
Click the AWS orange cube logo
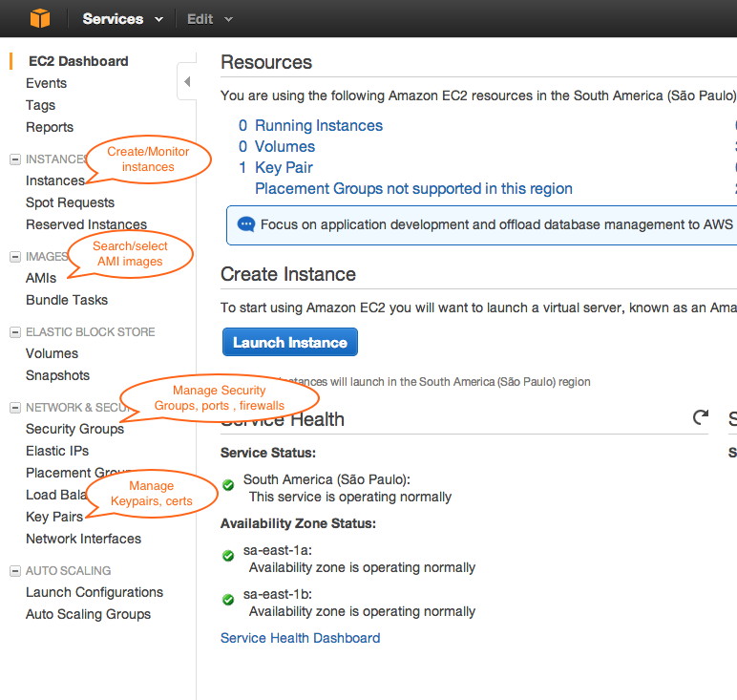tap(40, 18)
